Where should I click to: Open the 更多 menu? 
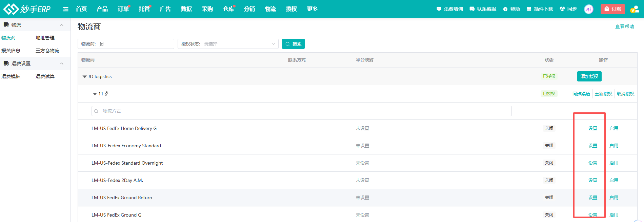[x=313, y=9]
